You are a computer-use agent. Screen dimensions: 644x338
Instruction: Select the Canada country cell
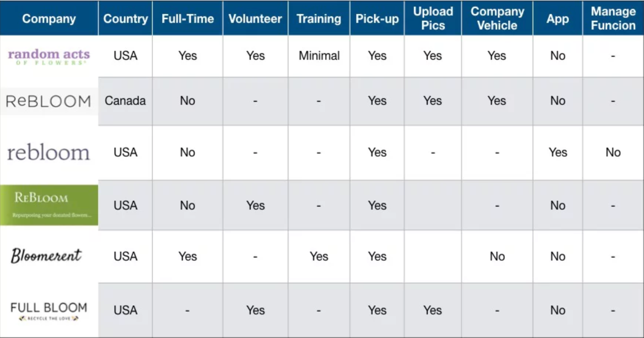pyautogui.click(x=125, y=101)
